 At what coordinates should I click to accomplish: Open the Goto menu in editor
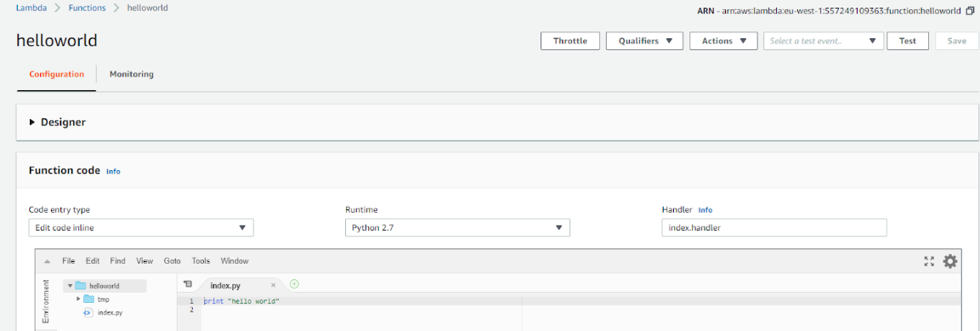173,261
